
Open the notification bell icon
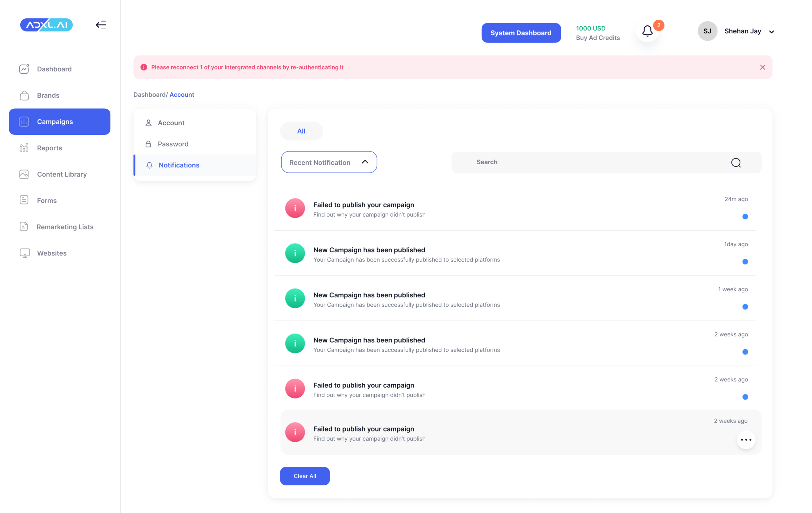647,31
